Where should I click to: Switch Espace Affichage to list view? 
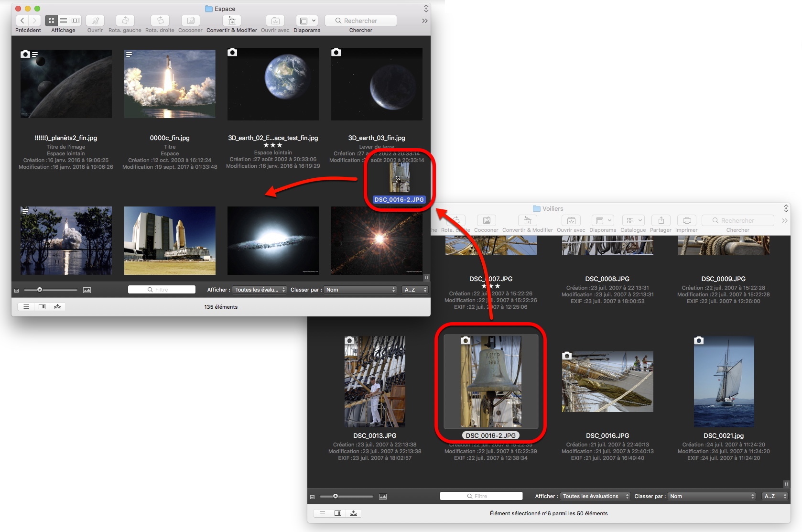click(x=63, y=21)
